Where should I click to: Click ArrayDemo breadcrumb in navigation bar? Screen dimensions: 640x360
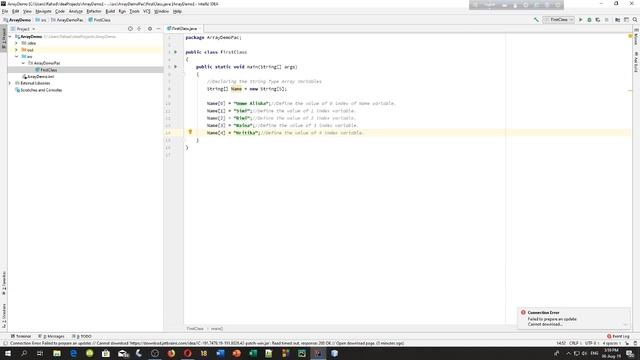[x=17, y=20]
